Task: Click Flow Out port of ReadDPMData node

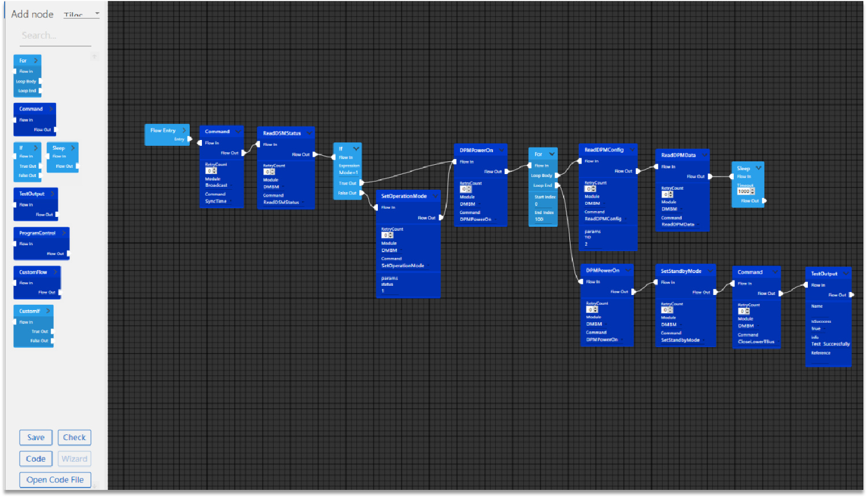Action: tap(710, 176)
